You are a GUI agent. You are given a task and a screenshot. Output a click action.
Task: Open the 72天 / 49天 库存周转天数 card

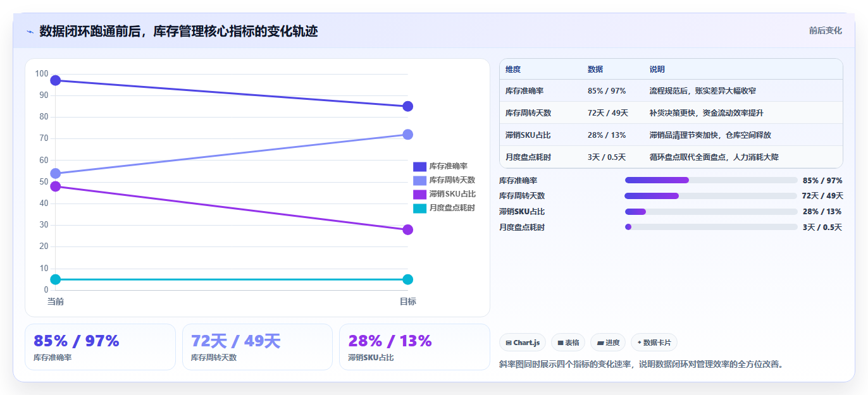coord(257,347)
